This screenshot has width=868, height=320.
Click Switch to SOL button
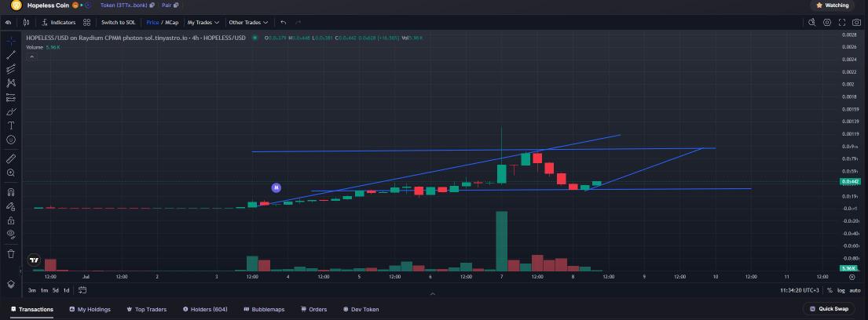pos(118,23)
